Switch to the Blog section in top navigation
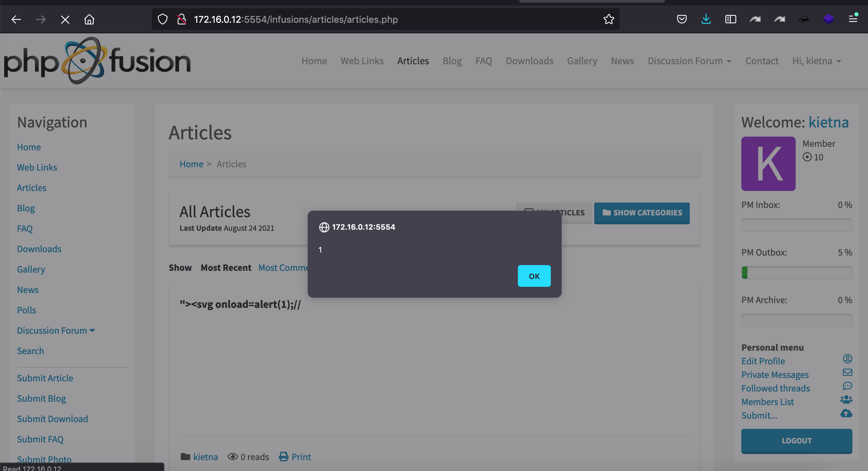 [452, 60]
